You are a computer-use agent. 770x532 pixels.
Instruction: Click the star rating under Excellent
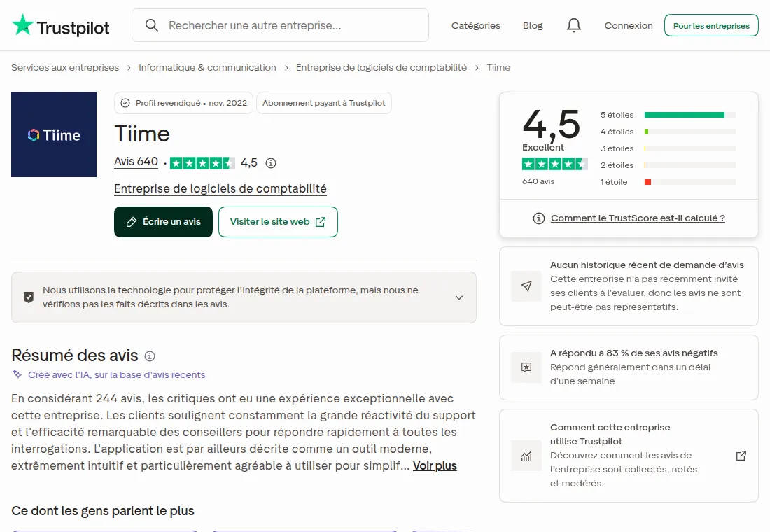pos(554,164)
